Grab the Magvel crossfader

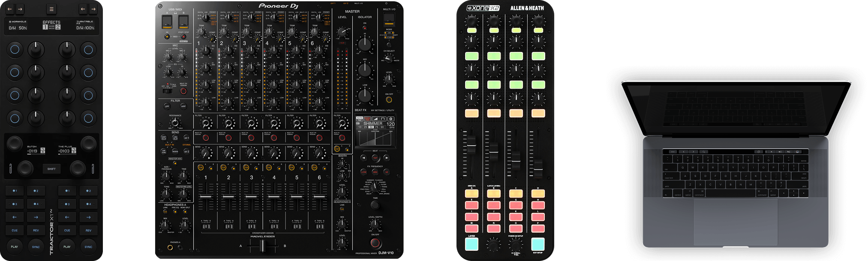coord(263,246)
